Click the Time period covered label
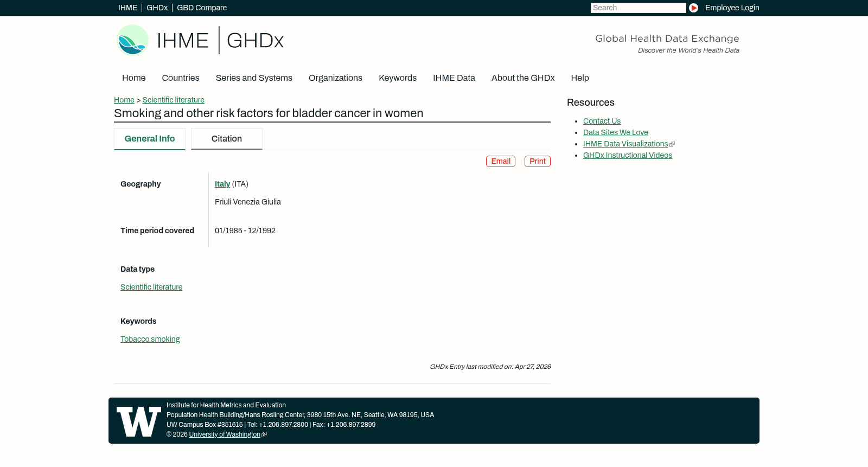The image size is (868, 467). pyautogui.click(x=157, y=231)
